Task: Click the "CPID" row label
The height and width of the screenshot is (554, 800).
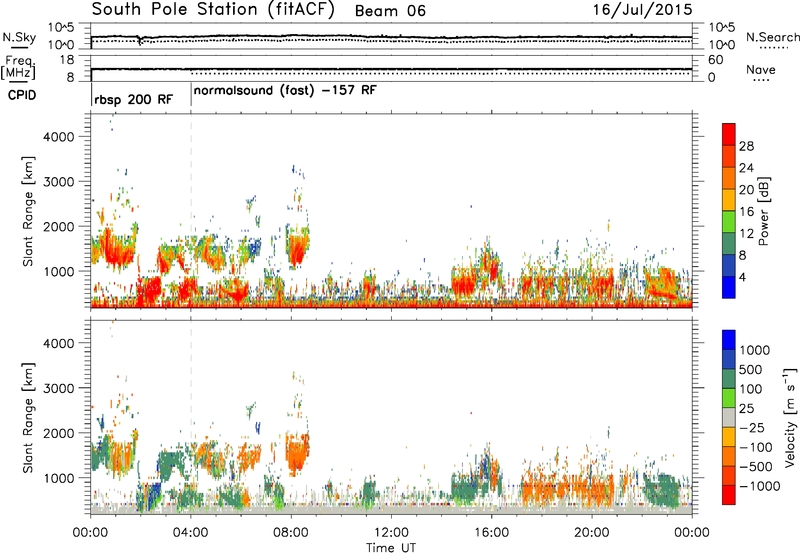Action: pos(21,95)
